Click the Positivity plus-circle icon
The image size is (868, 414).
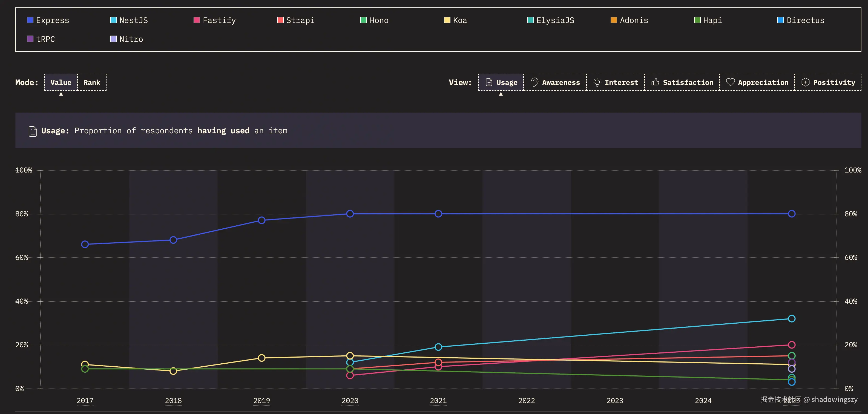pyautogui.click(x=805, y=82)
